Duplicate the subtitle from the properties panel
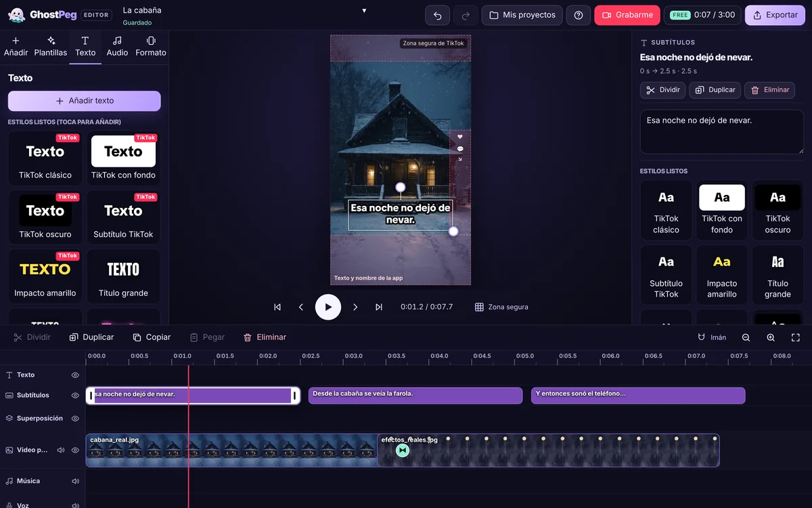 [x=715, y=90]
